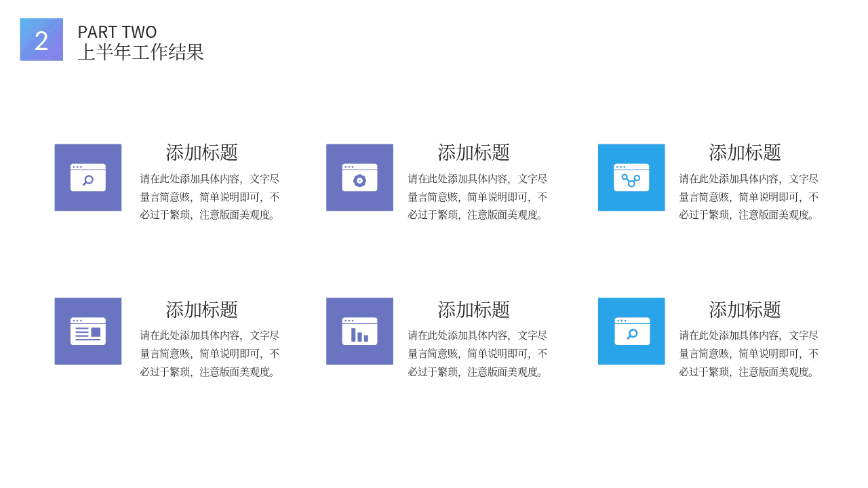Image resolution: width=868 pixels, height=488 pixels.
Task: Select the paragraph beside the purple search icon
Action: point(210,197)
